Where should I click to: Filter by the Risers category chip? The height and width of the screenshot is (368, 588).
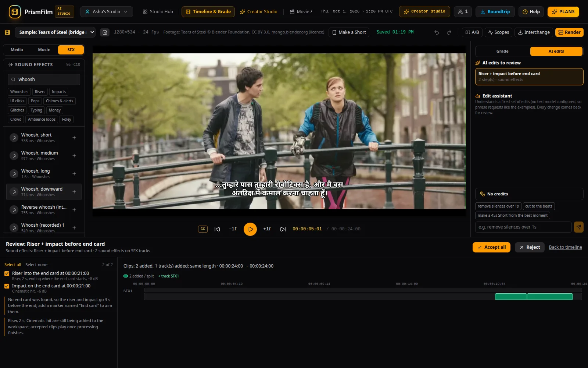pos(40,92)
